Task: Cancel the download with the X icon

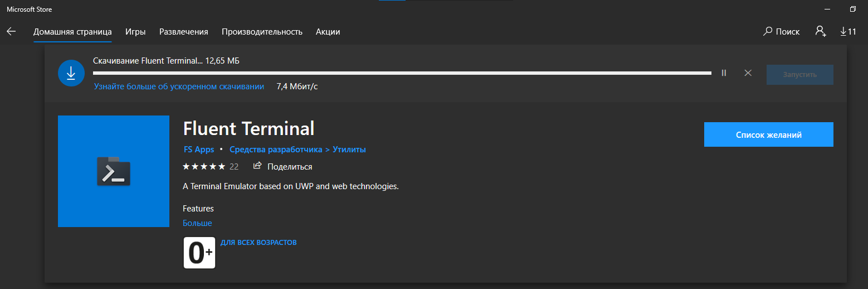Action: pos(748,73)
